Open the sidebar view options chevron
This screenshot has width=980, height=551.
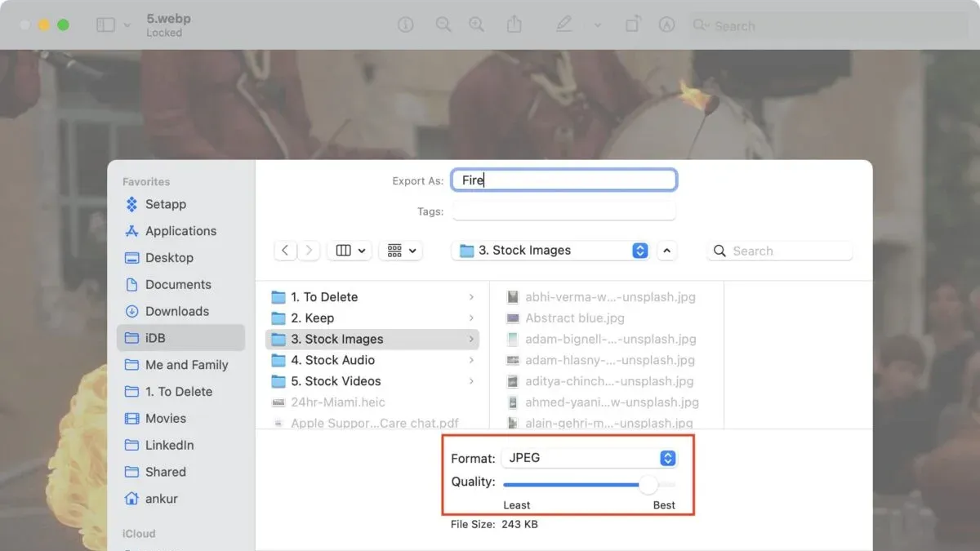click(x=127, y=25)
